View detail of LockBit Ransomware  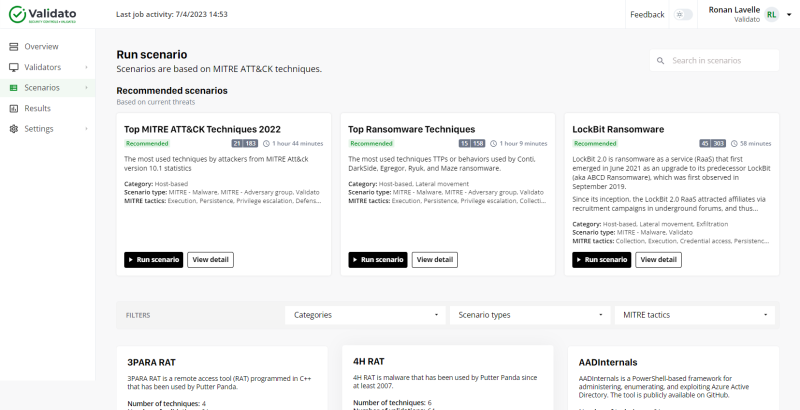click(658, 260)
